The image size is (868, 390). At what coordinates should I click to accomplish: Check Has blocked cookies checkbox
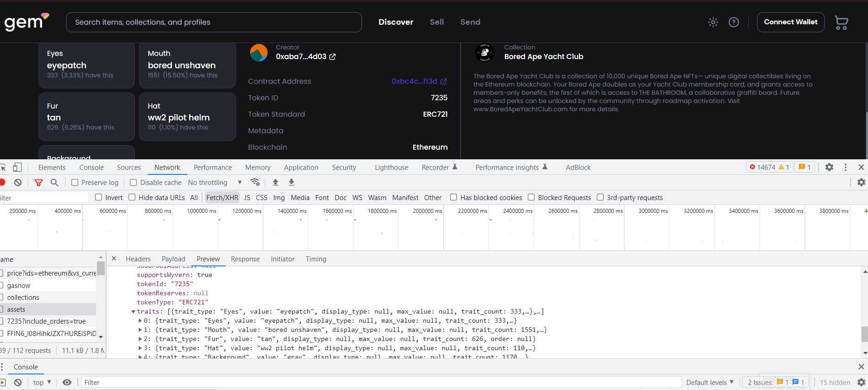pyautogui.click(x=454, y=197)
